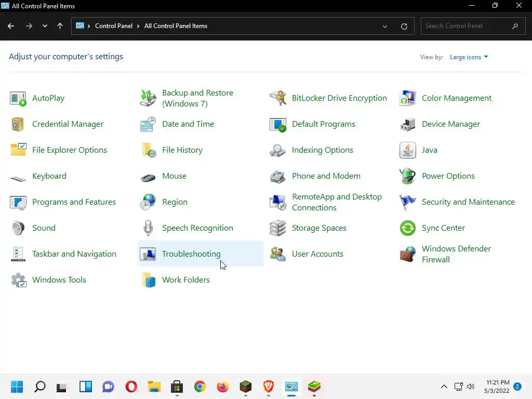
Task: Open Firefox from taskbar
Action: point(222,387)
